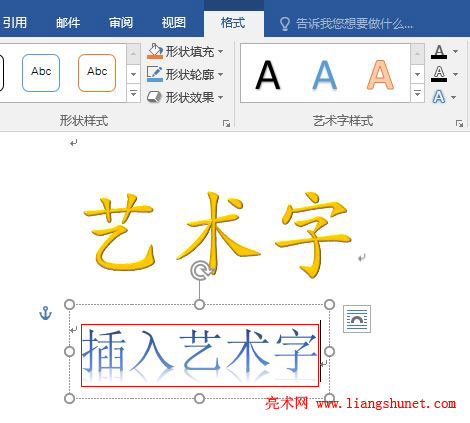470x423 pixels.
Task: Select the golden 艺术字 WordArt
Action: pos(217,235)
